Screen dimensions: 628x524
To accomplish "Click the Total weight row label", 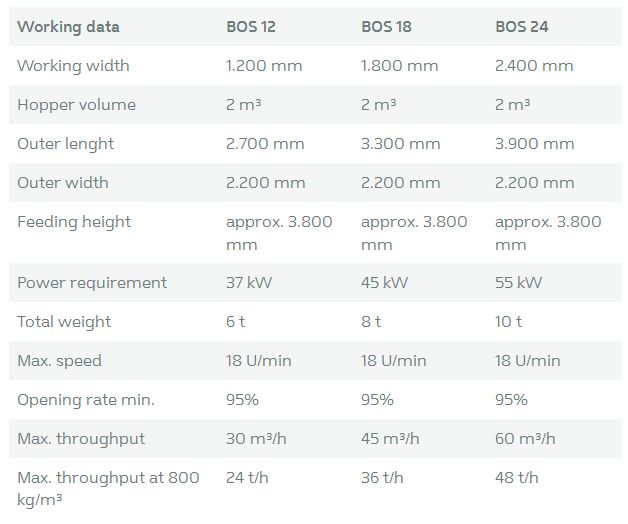I will click(64, 322).
